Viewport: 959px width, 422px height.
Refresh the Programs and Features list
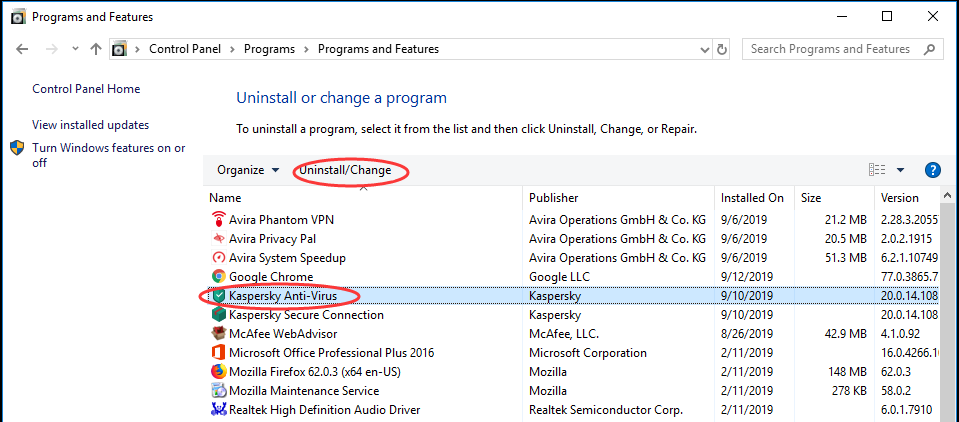[722, 49]
